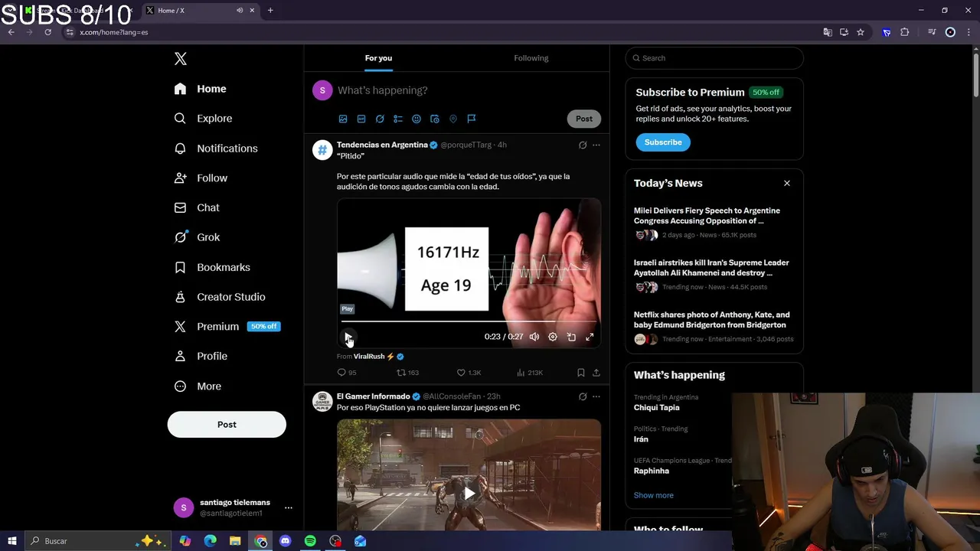Image resolution: width=980 pixels, height=551 pixels.
Task: Bookmark the Tendencias en Argentina post
Action: click(x=581, y=373)
